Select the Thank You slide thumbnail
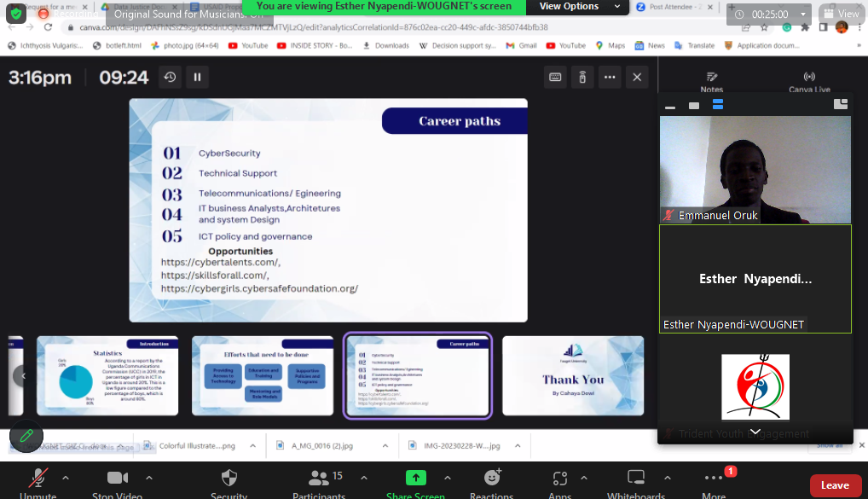This screenshot has width=868, height=499. pyautogui.click(x=573, y=375)
